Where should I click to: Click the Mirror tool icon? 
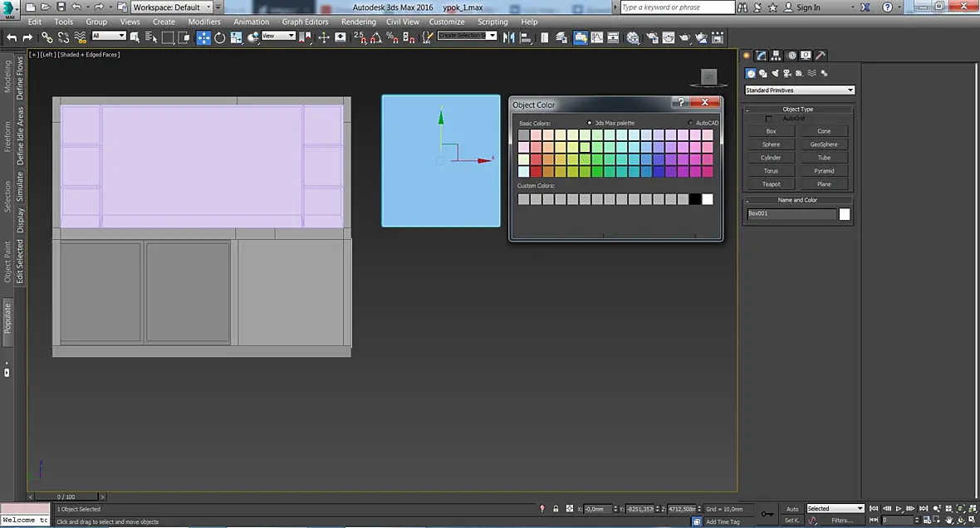click(509, 37)
